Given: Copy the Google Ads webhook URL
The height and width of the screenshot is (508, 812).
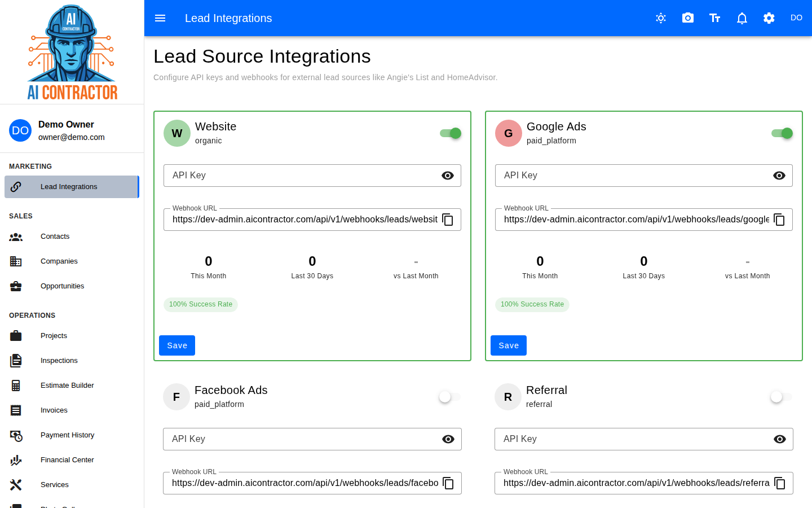Looking at the screenshot, I should pos(779,220).
